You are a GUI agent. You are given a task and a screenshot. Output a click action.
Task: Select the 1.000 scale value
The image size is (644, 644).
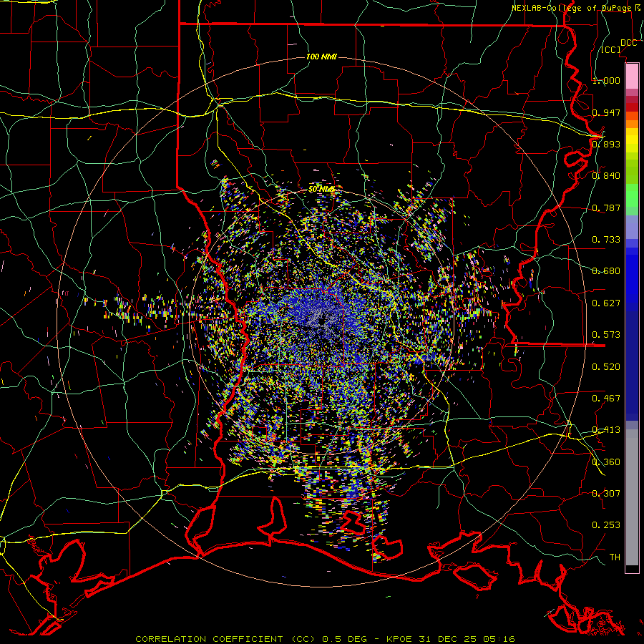[x=606, y=80]
